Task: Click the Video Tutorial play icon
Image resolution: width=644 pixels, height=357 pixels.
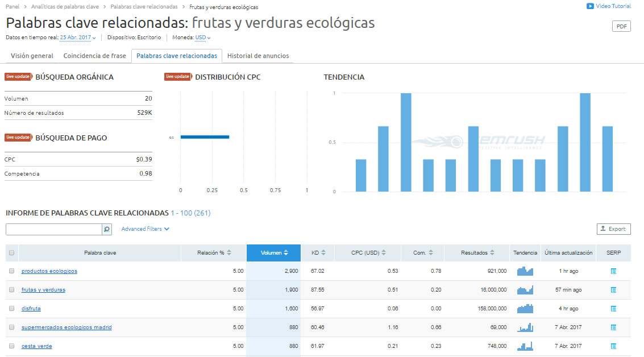Action: pos(590,6)
